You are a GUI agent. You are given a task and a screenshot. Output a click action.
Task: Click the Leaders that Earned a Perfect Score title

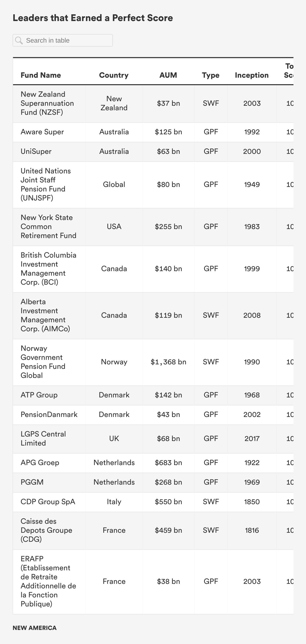pyautogui.click(x=93, y=18)
